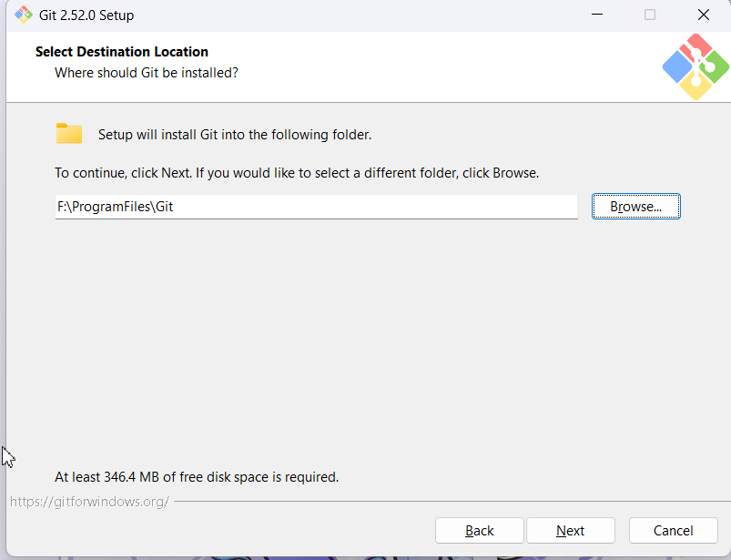Click the yellow folder icon
This screenshot has width=731, height=560.
[69, 133]
